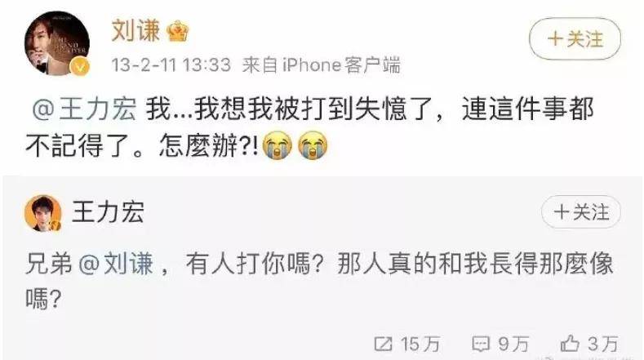The height and width of the screenshot is (360, 644).
Task: Click 刘谦's post text about 失憶
Action: [309, 127]
